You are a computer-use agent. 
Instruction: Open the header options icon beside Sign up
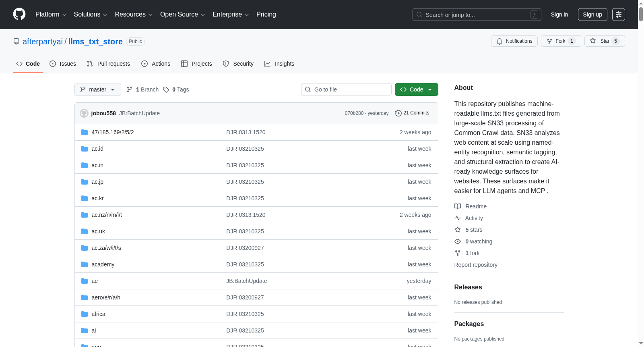tap(619, 15)
